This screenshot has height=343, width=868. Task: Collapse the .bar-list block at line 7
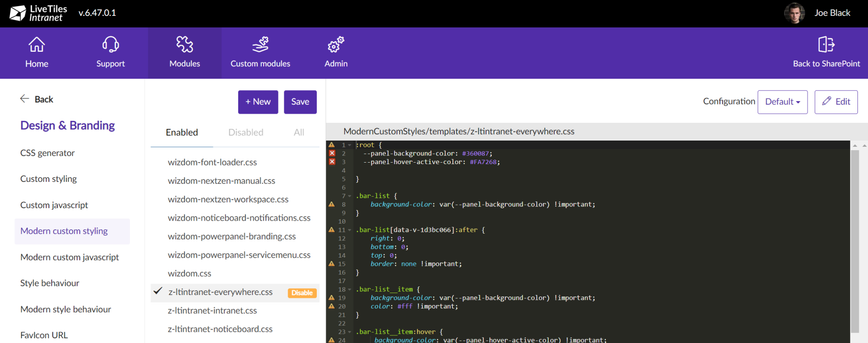point(350,196)
